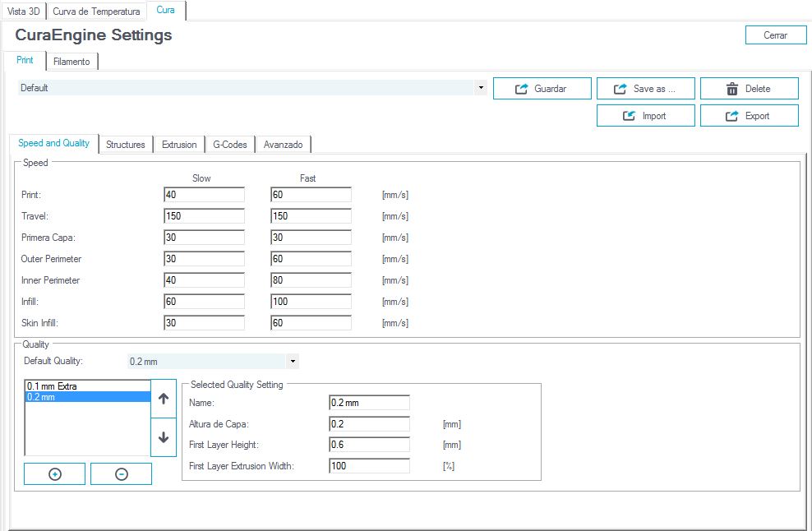Click Primera Capa slow speed field
Screen dimensions: 812x531
(204, 238)
